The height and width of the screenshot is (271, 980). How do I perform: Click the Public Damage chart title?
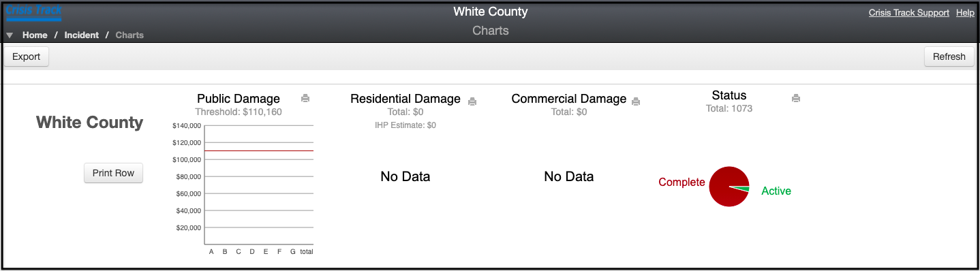coord(239,99)
